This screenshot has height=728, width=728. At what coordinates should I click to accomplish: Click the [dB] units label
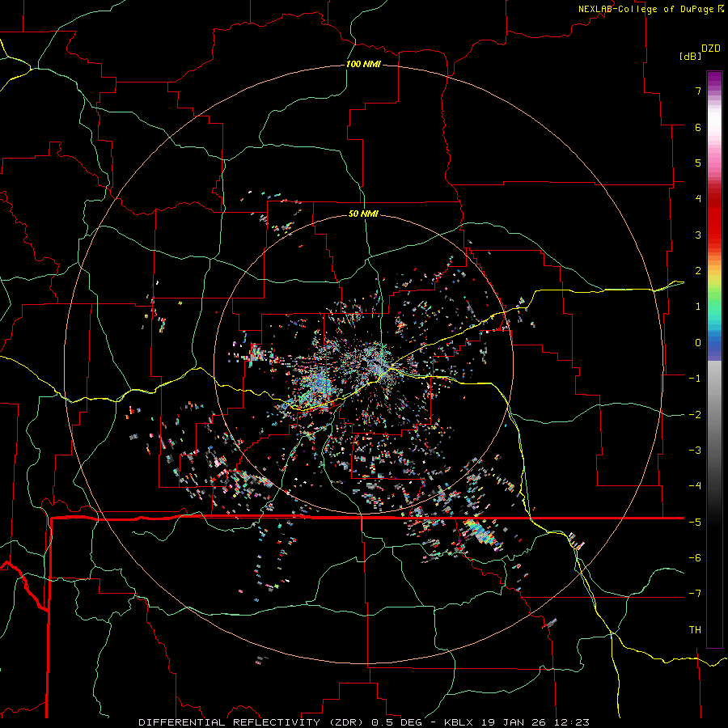click(x=690, y=56)
